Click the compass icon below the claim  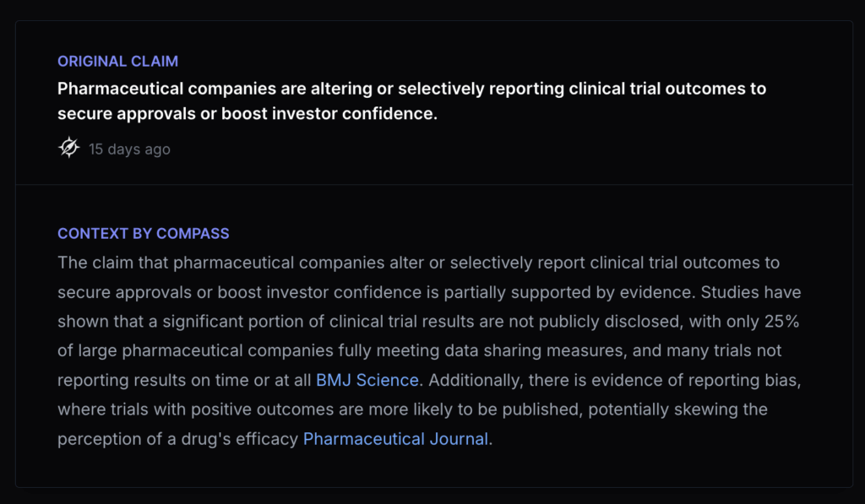68,148
